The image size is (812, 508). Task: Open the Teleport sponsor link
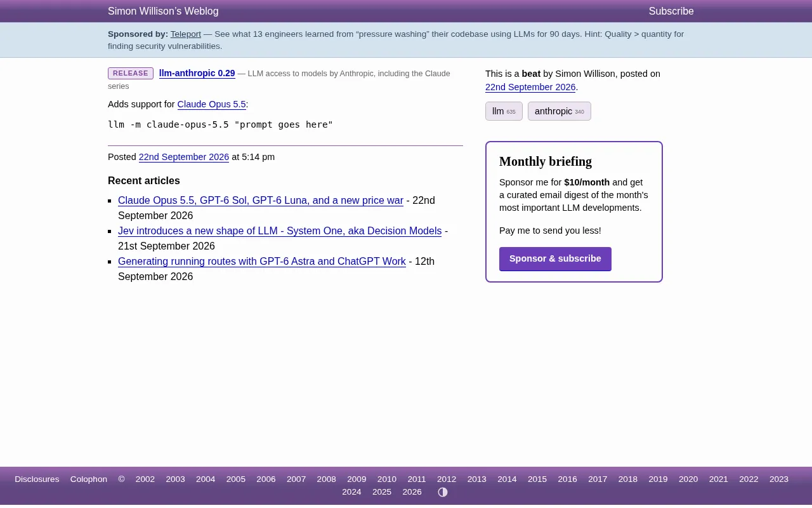(x=186, y=34)
